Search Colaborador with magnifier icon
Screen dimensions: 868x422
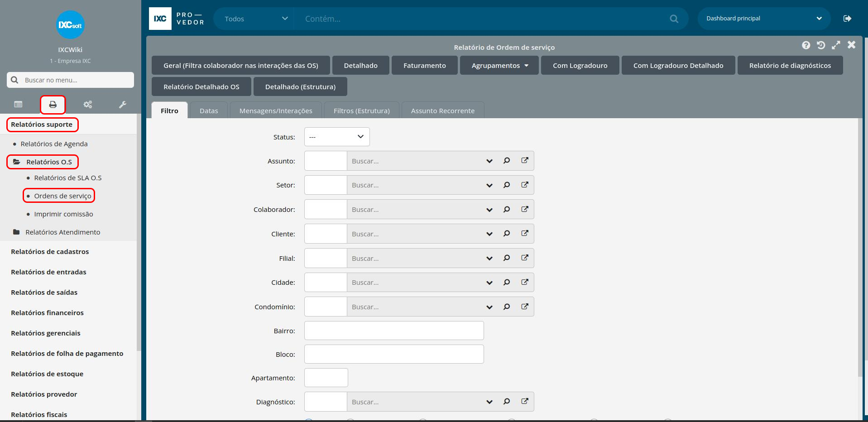(x=507, y=210)
